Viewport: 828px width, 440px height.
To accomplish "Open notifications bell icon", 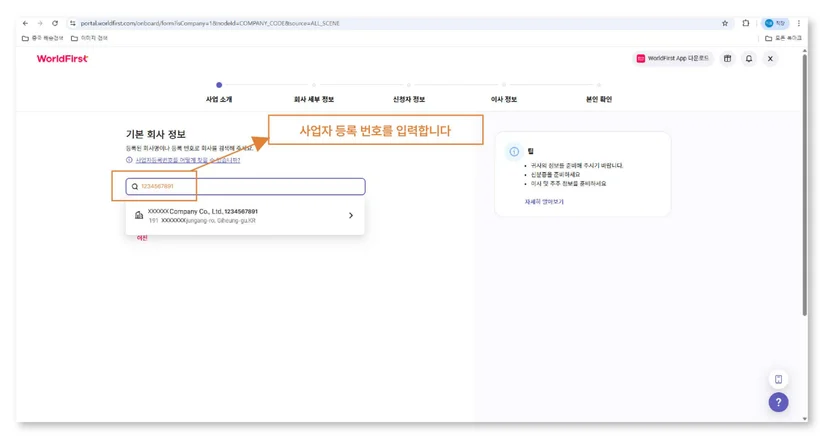I will point(749,59).
